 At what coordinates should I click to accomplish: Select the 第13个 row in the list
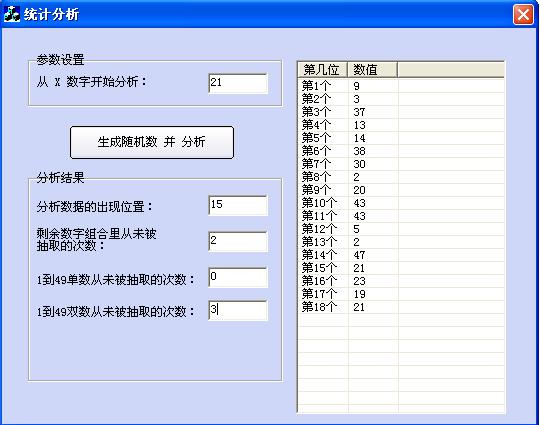coord(401,242)
